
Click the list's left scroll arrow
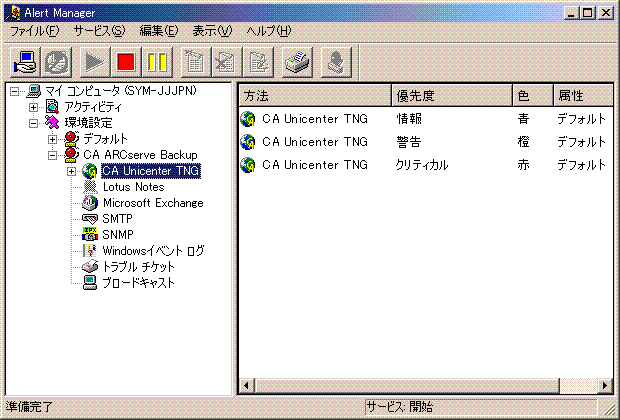[247, 385]
